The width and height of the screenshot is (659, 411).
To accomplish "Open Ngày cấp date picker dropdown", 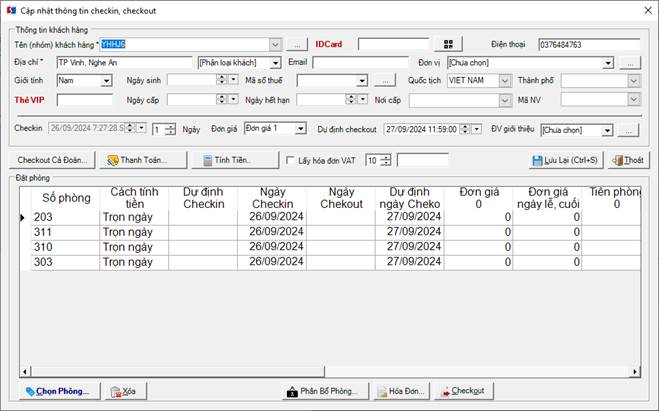I will click(x=233, y=99).
